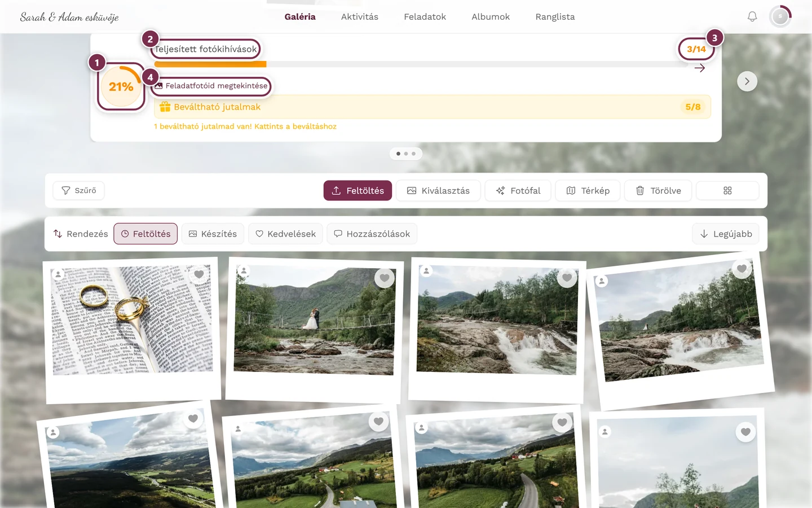812x508 pixels.
Task: Open the Feladatok tab
Action: click(425, 17)
